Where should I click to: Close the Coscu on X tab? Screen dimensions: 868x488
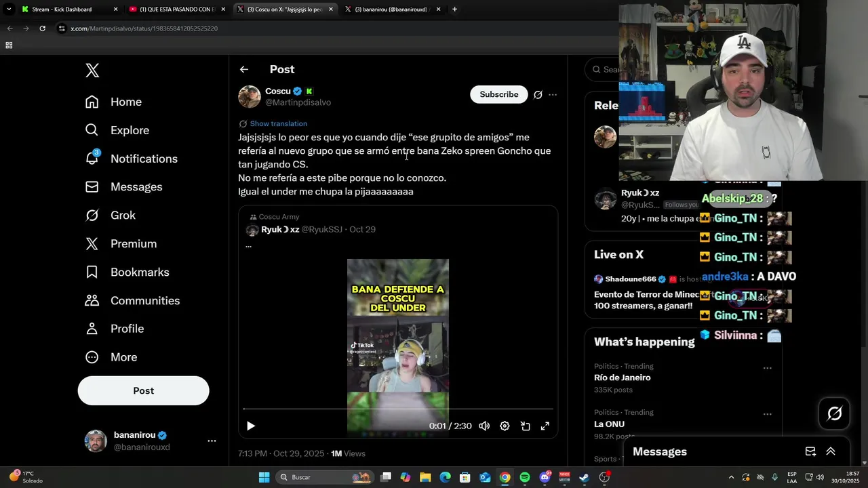tap(331, 9)
